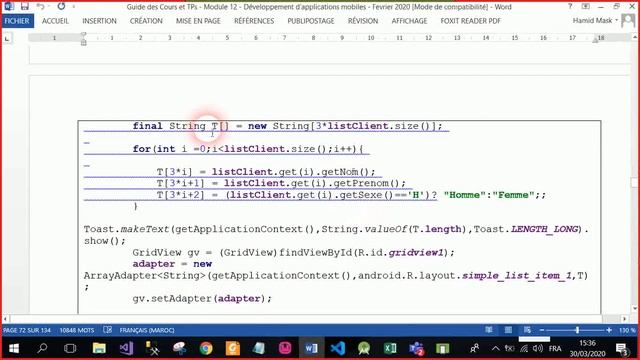Open Visual Studio Code from taskbar
The image size is (640, 360).
(338, 348)
